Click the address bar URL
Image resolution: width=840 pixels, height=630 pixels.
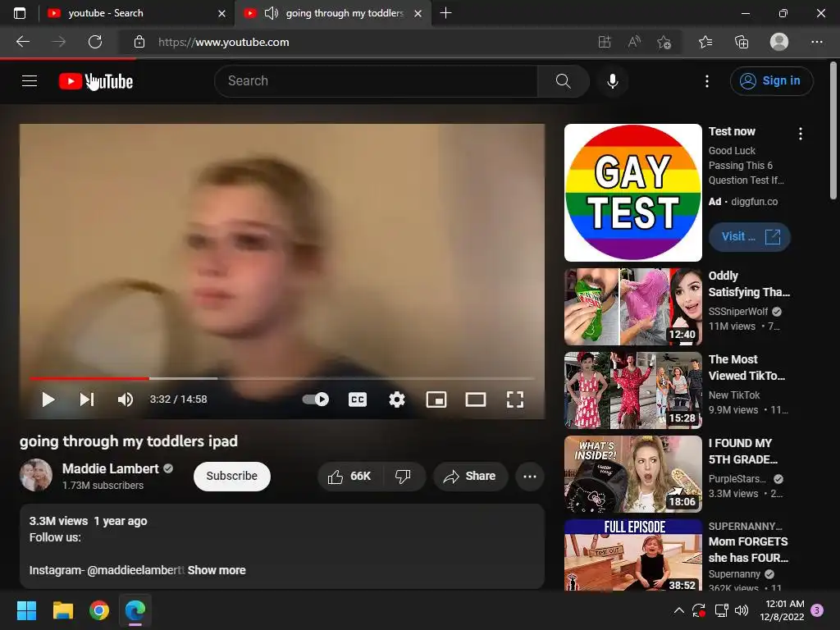click(223, 42)
